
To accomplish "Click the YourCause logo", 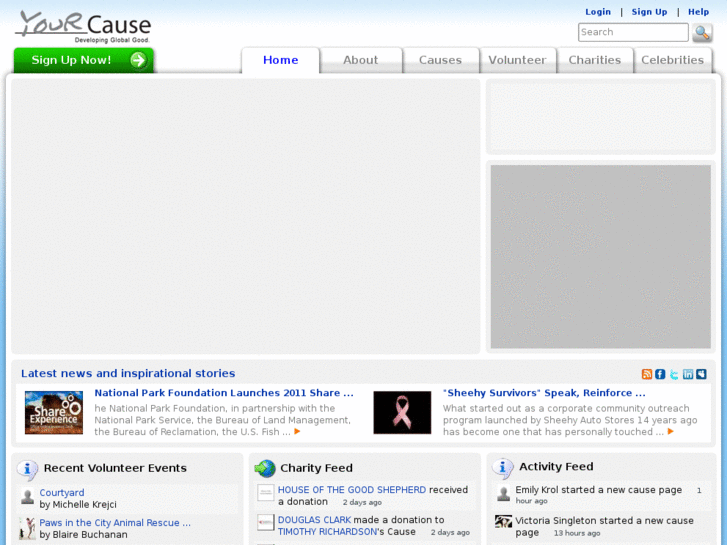I will pos(83,27).
